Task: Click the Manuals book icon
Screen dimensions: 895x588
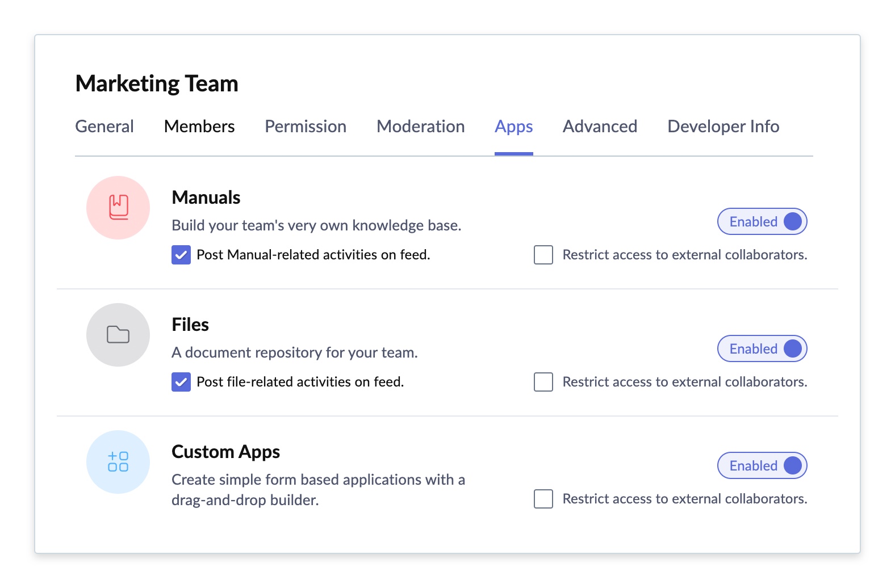Action: click(x=118, y=208)
